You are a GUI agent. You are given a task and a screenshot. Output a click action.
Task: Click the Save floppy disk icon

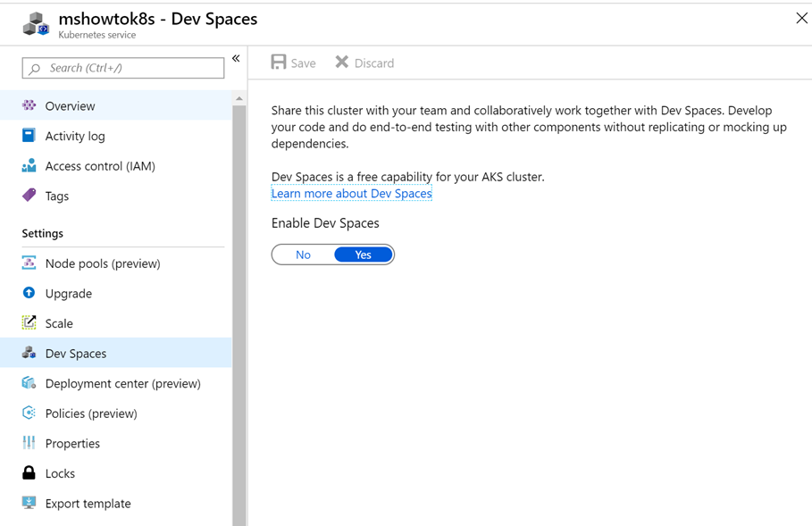279,63
